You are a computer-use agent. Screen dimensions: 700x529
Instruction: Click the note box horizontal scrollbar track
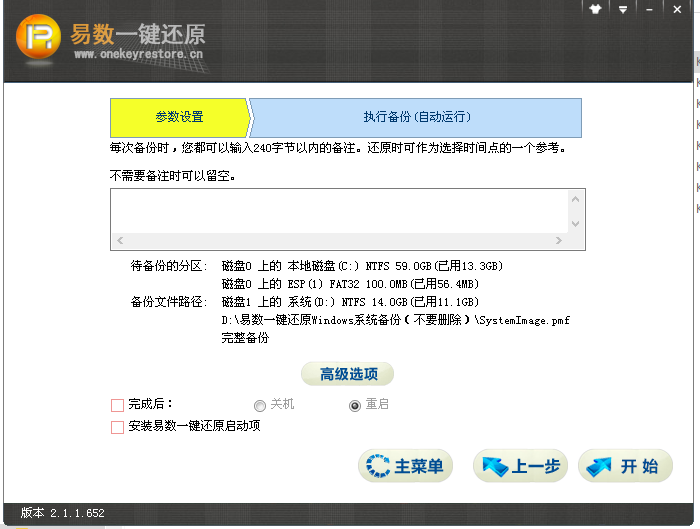pyautogui.click(x=339, y=241)
